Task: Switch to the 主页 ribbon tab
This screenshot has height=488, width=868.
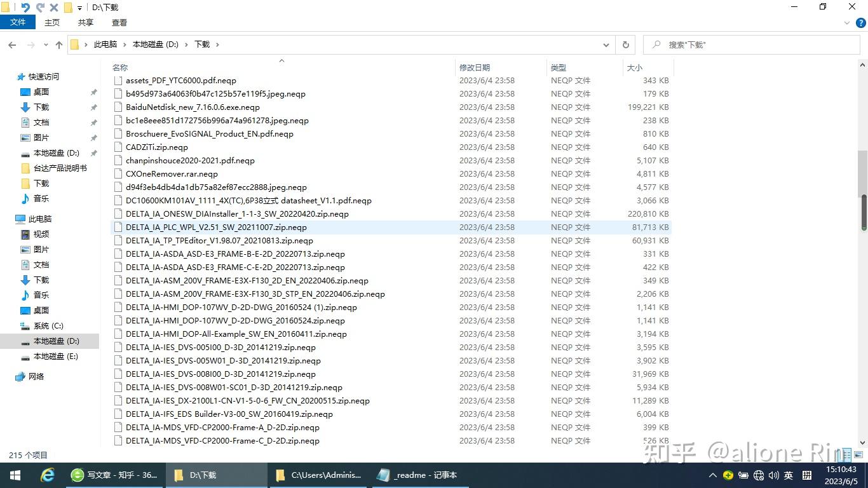Action: [x=52, y=22]
